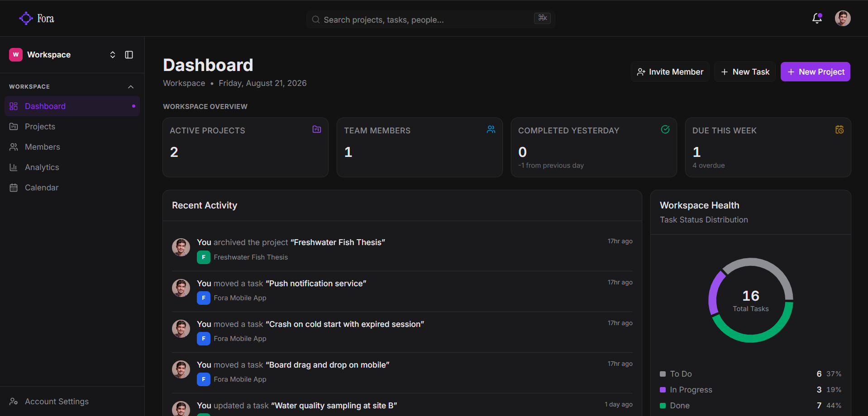The width and height of the screenshot is (868, 416).
Task: Click avatar beside Freshwater Fish Thesis activity
Action: pos(181,247)
